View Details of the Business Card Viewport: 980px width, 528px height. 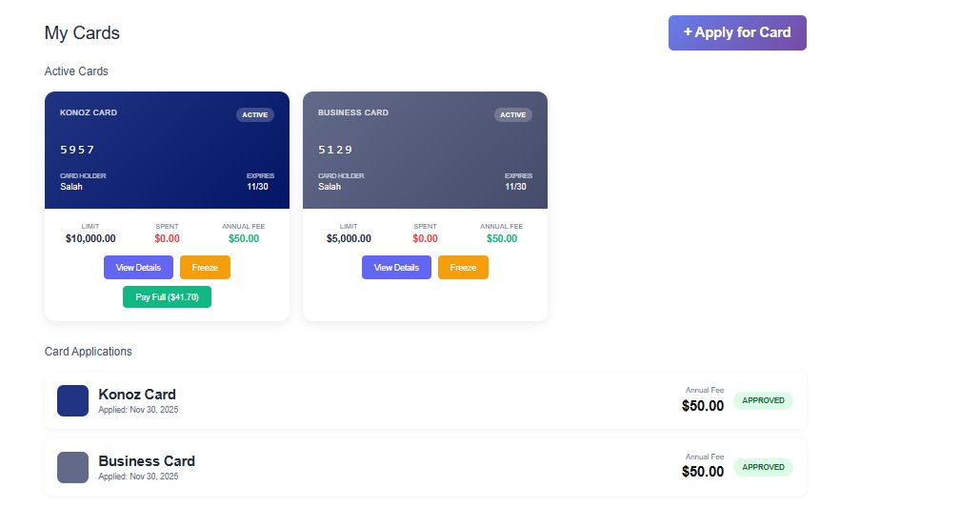click(396, 268)
